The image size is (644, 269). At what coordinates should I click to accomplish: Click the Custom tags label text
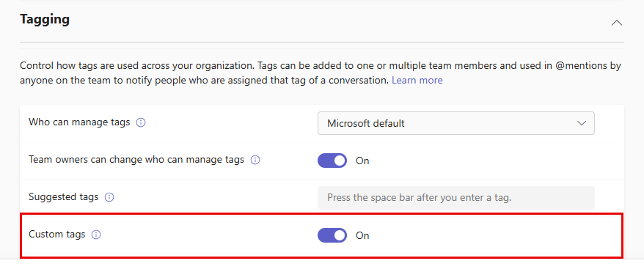[57, 235]
